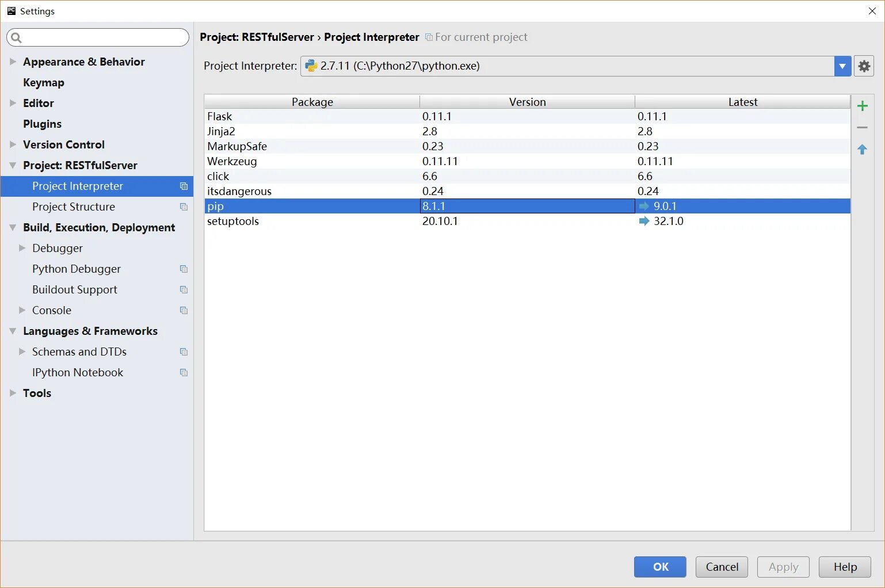Click the Apply button
Screen dimensions: 885x588
[x=783, y=567]
